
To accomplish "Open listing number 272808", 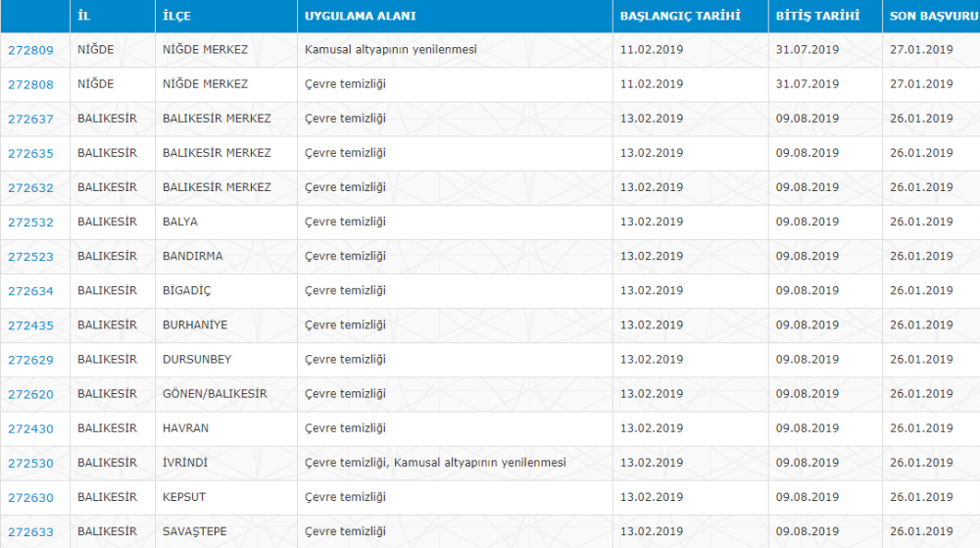I will pos(30,84).
